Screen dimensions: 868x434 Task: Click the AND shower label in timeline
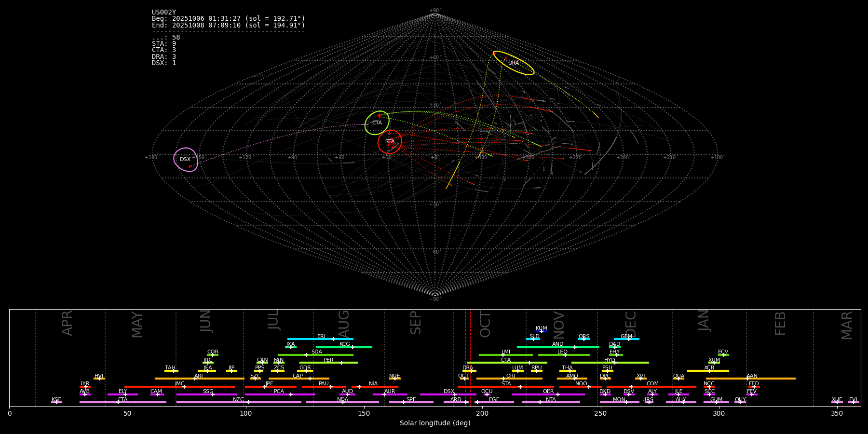[x=558, y=344]
